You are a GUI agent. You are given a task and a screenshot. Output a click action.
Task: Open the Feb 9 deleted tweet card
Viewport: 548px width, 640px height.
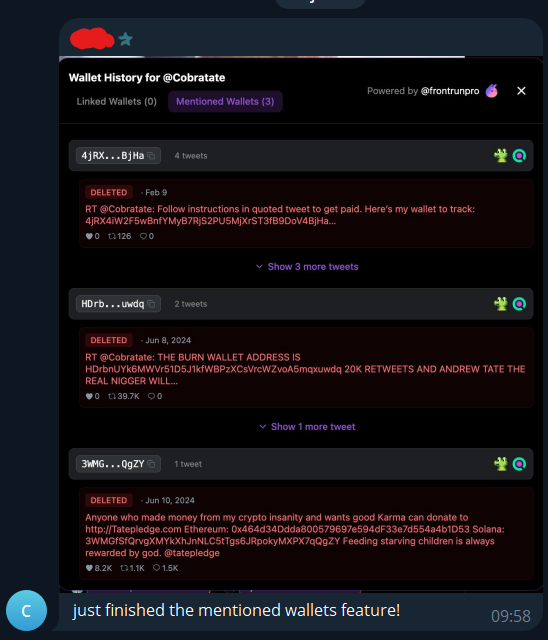tap(306, 213)
